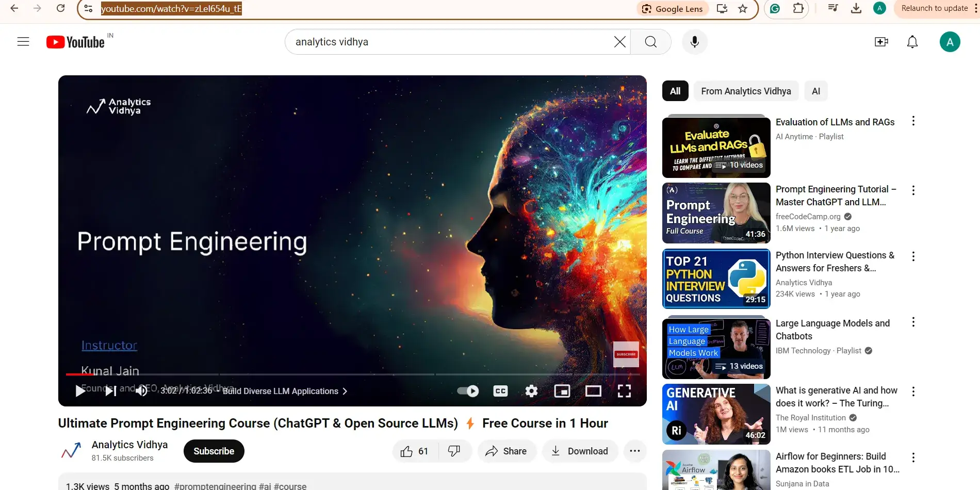The width and height of the screenshot is (980, 490).
Task: Dislike this video
Action: coord(454,451)
